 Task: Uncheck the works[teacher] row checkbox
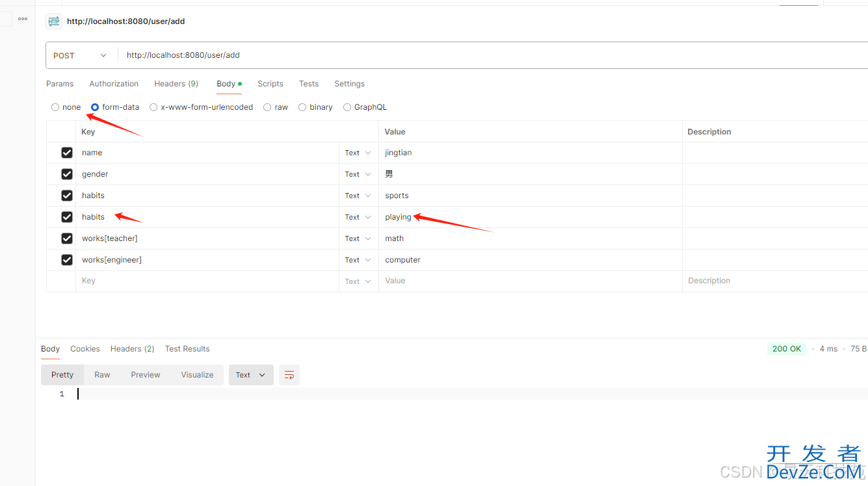pyautogui.click(x=67, y=238)
